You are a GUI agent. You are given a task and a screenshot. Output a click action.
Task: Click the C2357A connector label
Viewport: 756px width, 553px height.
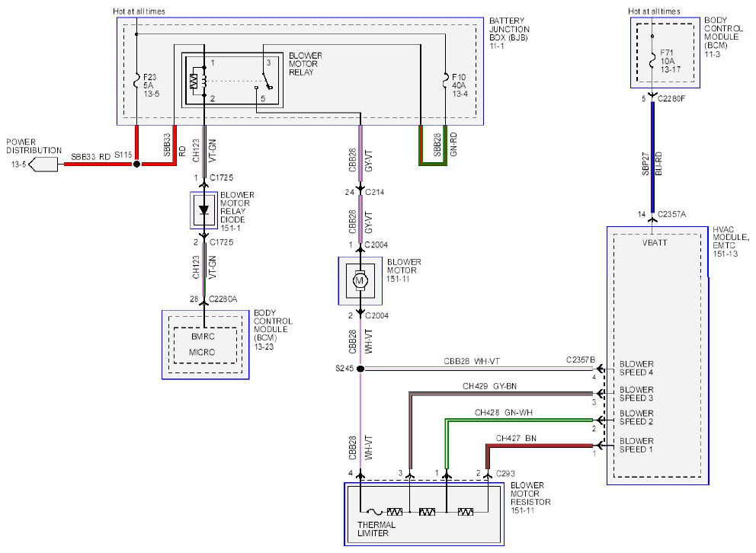click(x=671, y=214)
